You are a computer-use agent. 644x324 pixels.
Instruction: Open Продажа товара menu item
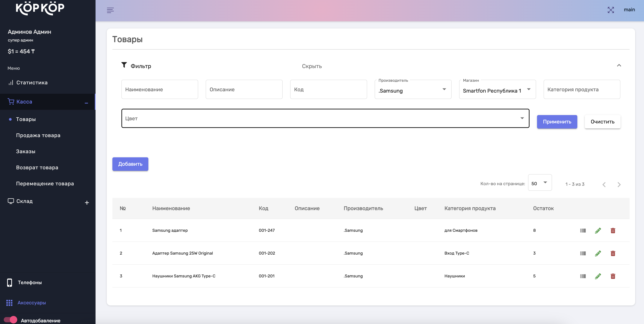38,135
